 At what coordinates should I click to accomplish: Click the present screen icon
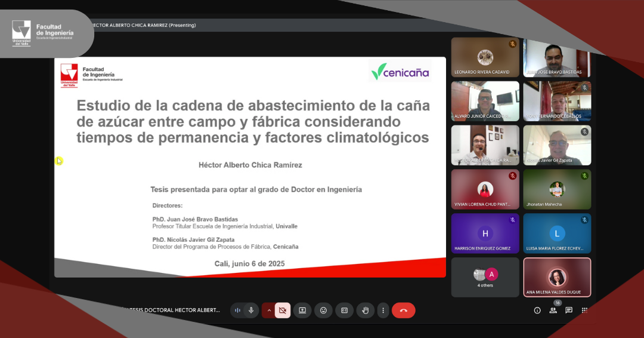click(302, 311)
